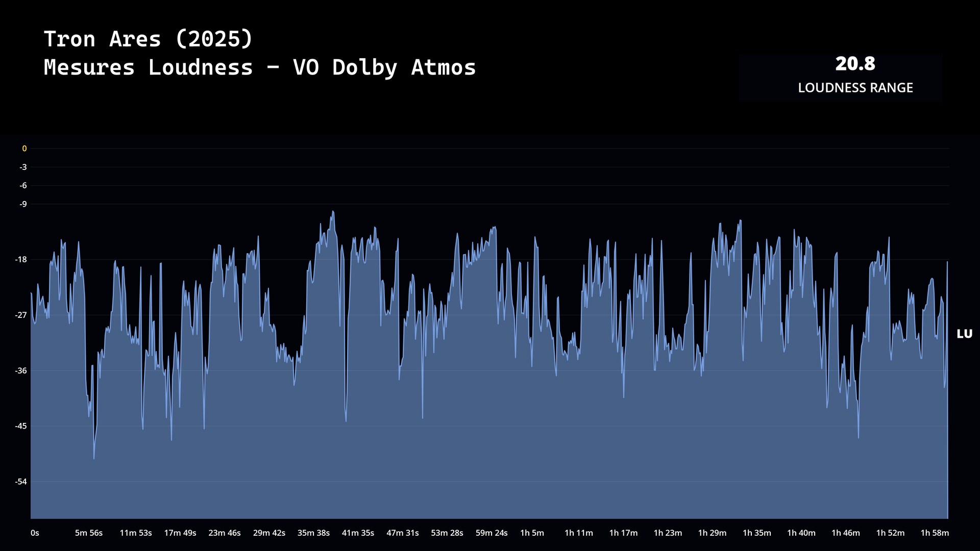The image size is (980, 551).
Task: Click the 1h 58m timeline label
Action: [935, 533]
